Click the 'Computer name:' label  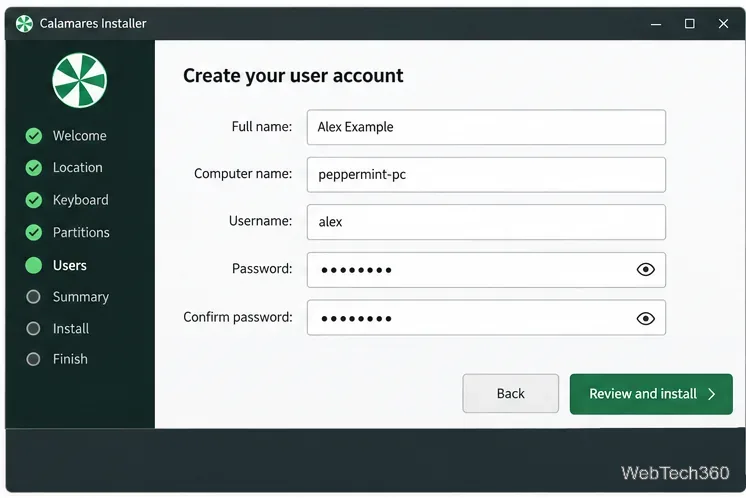243,174
